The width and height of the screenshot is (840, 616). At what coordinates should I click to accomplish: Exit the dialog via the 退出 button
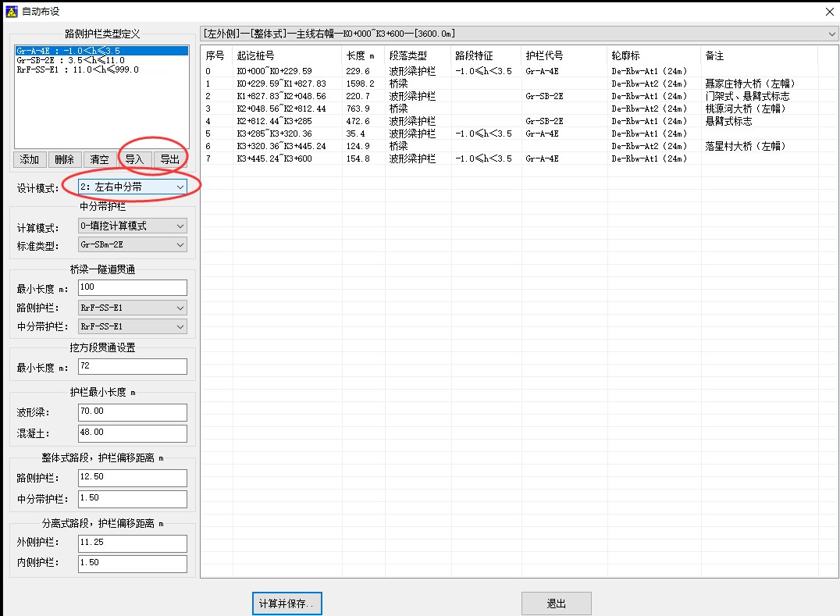[555, 603]
